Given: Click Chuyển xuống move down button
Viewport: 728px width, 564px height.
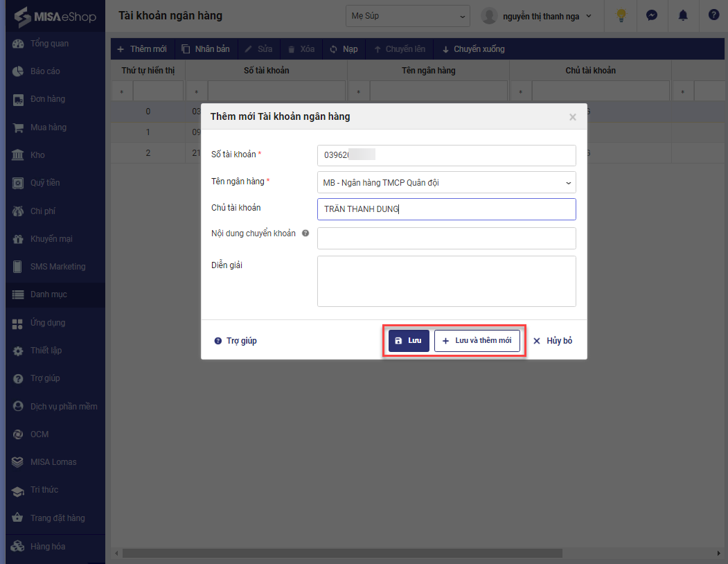Looking at the screenshot, I should tap(474, 49).
